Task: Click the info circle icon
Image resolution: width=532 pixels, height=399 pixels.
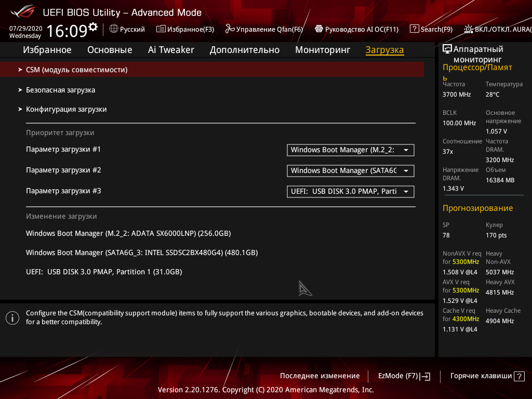Action: pos(12,318)
